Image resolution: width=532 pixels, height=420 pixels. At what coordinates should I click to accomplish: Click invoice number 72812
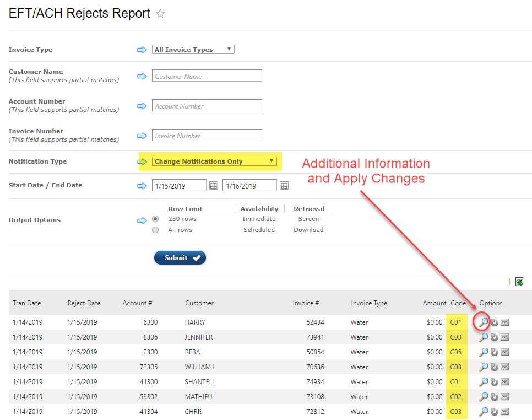coord(316,412)
